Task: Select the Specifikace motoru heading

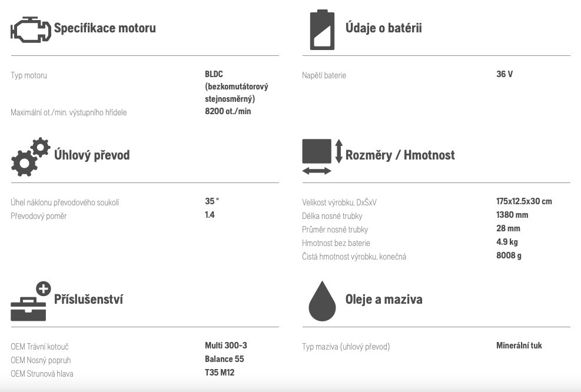Action: pos(105,28)
